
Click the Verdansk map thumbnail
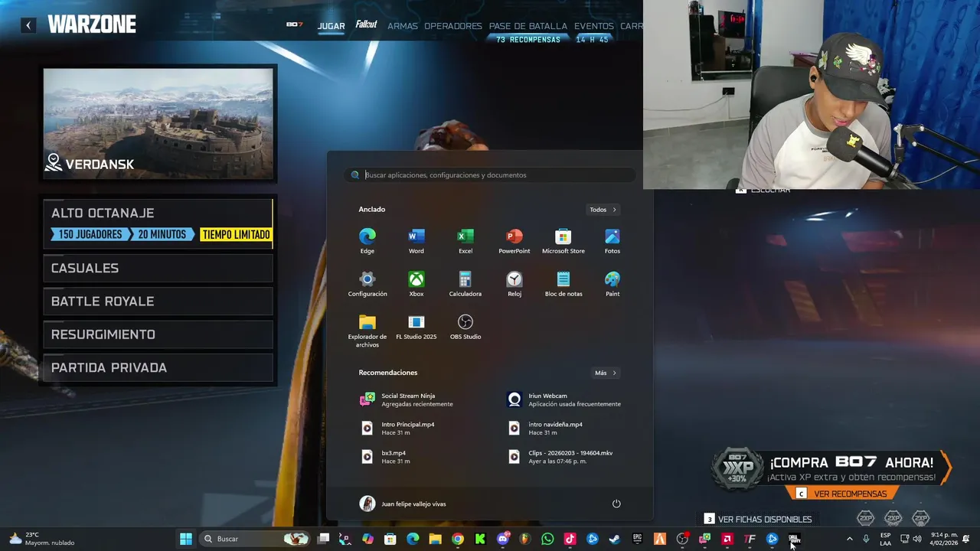158,124
